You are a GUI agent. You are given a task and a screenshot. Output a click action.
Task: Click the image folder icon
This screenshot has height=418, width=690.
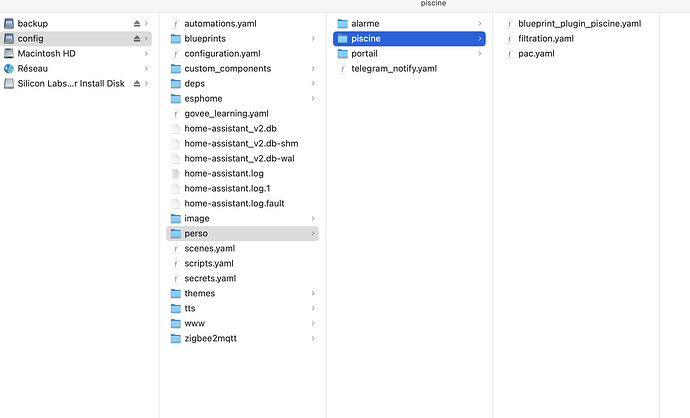pyautogui.click(x=176, y=219)
